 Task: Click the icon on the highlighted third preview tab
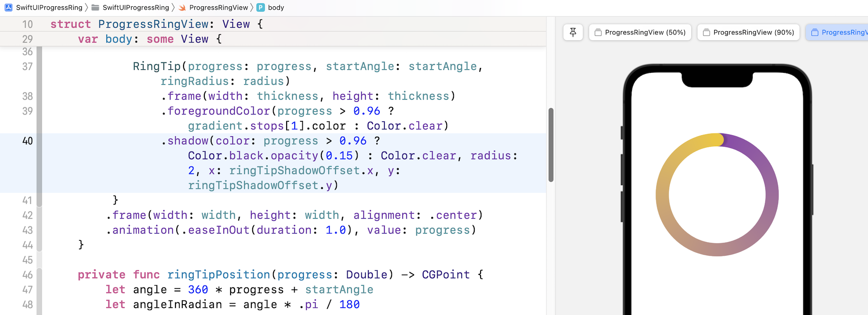(815, 33)
